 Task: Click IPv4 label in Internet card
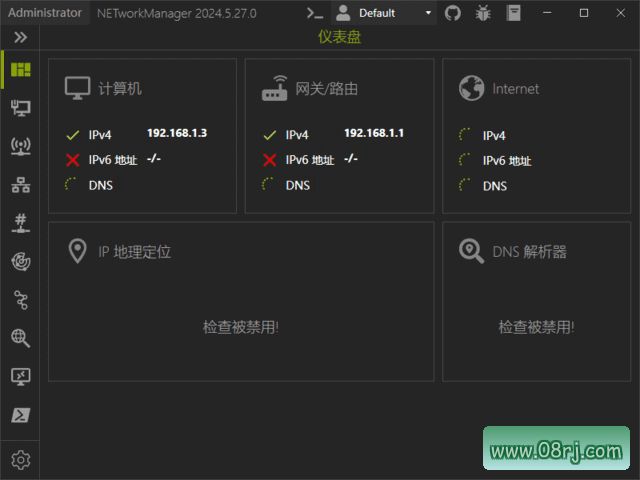494,136
